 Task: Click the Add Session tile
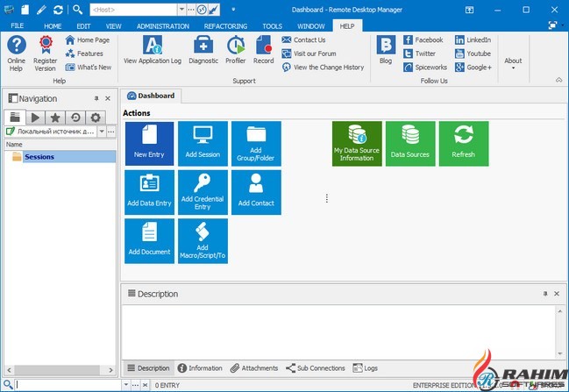(203, 144)
